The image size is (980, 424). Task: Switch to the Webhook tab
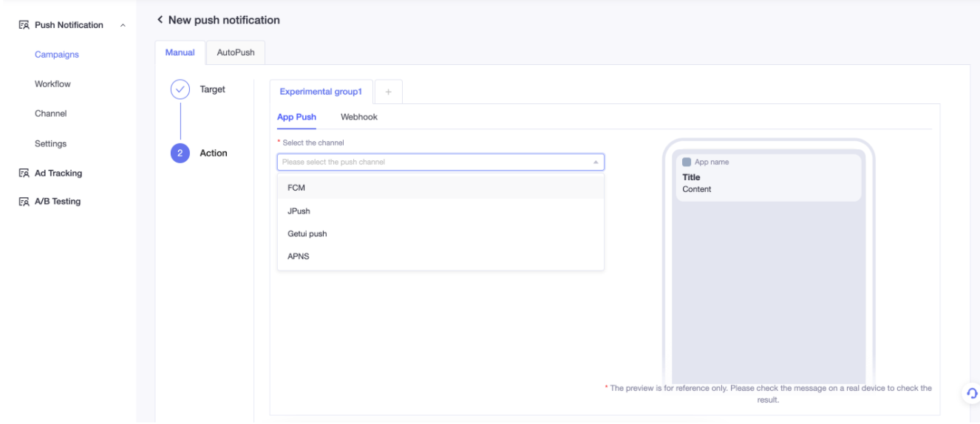tap(359, 117)
